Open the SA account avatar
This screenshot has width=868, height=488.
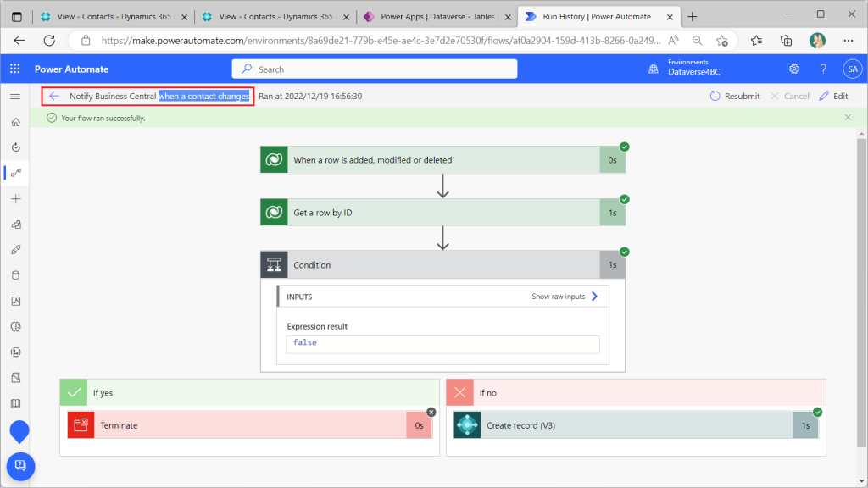[x=853, y=69]
